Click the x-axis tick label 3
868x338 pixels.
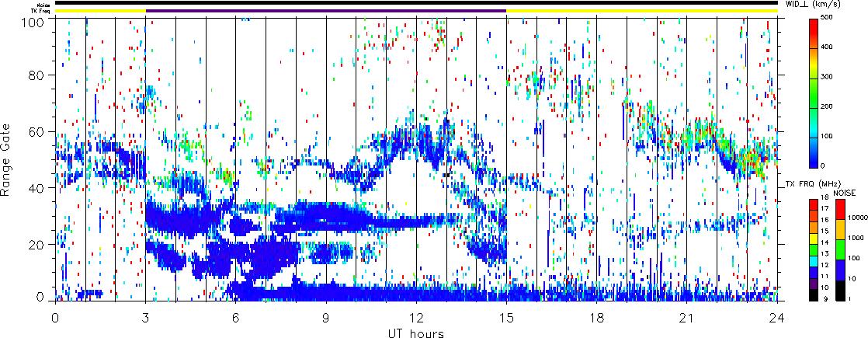pyautogui.click(x=146, y=318)
